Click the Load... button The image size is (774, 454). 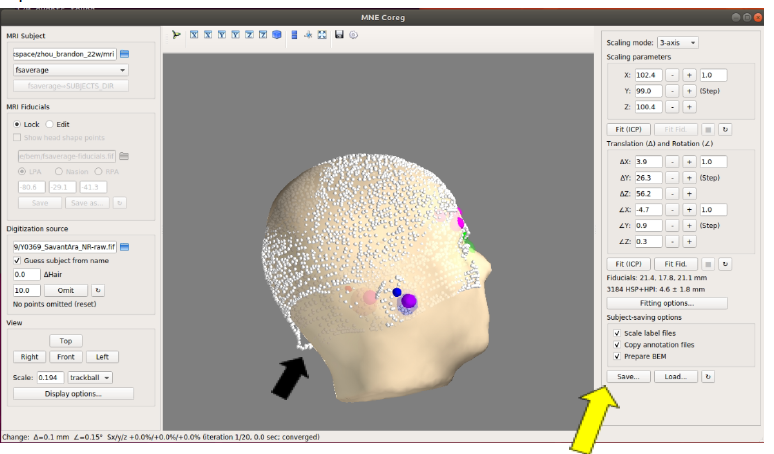click(675, 377)
